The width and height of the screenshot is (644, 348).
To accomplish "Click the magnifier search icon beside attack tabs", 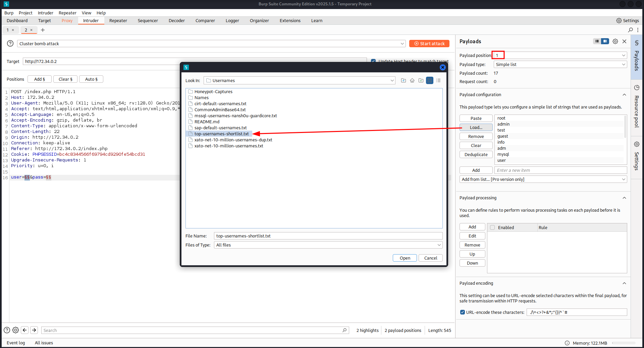I will click(630, 30).
